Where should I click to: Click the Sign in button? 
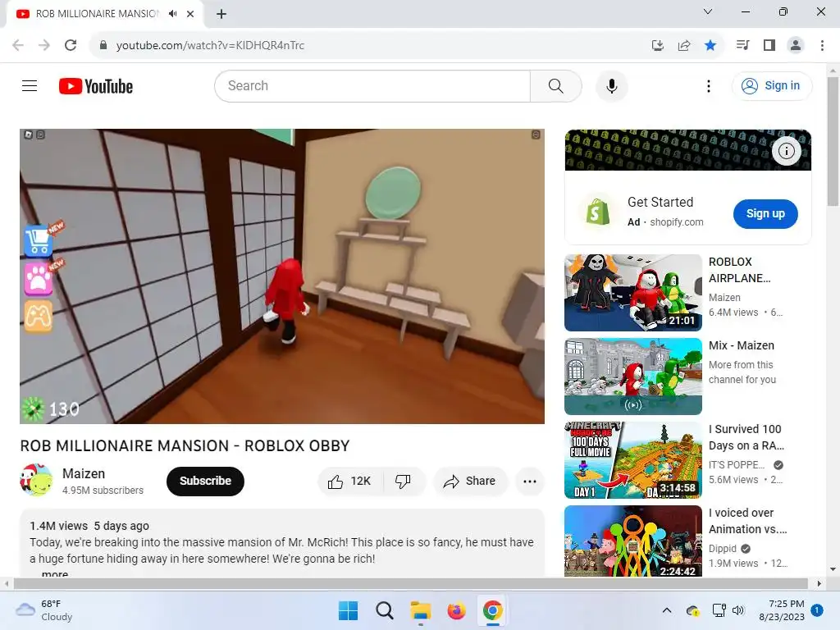pyautogui.click(x=771, y=85)
